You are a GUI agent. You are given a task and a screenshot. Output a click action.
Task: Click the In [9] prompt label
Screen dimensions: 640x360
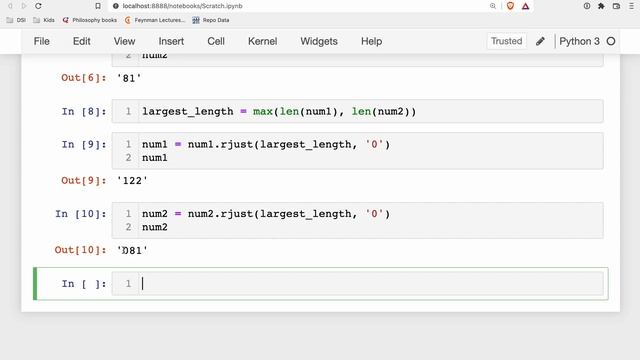click(84, 144)
